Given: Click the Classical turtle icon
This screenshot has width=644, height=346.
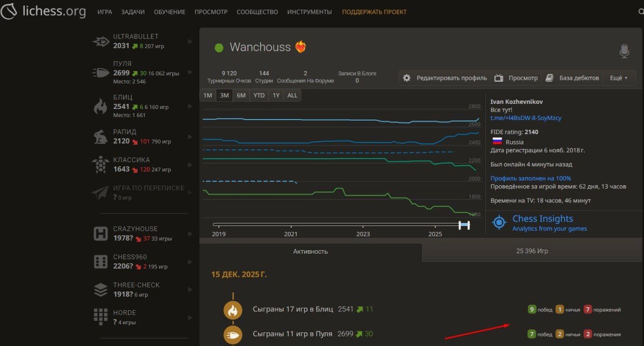Looking at the screenshot, I should tap(101, 164).
